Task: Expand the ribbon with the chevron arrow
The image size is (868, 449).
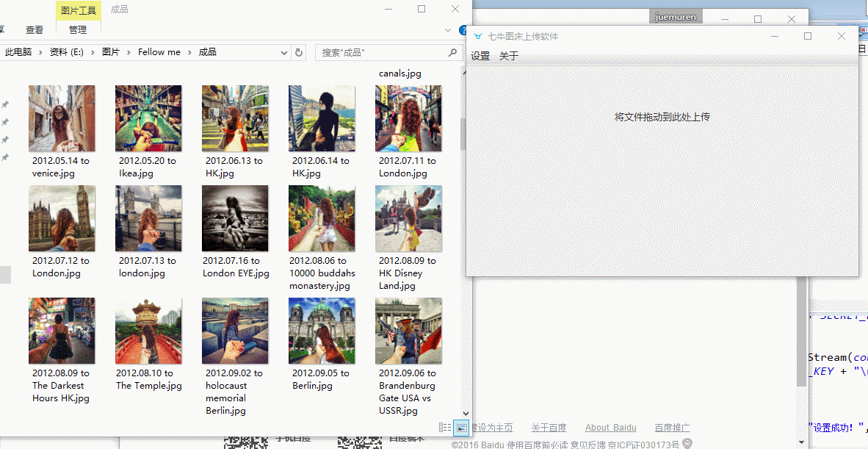Action: (449, 30)
